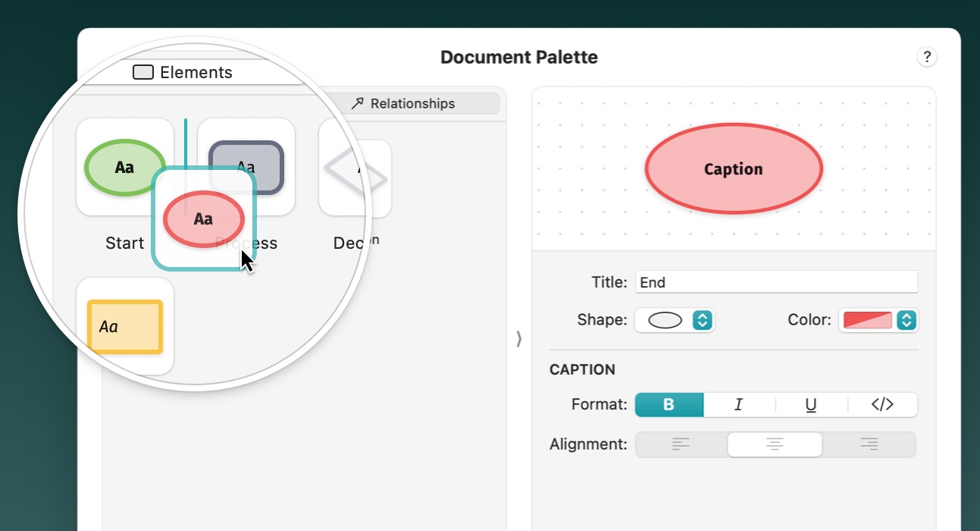Toggle underline caption formatting
980x531 pixels.
pyautogui.click(x=811, y=404)
